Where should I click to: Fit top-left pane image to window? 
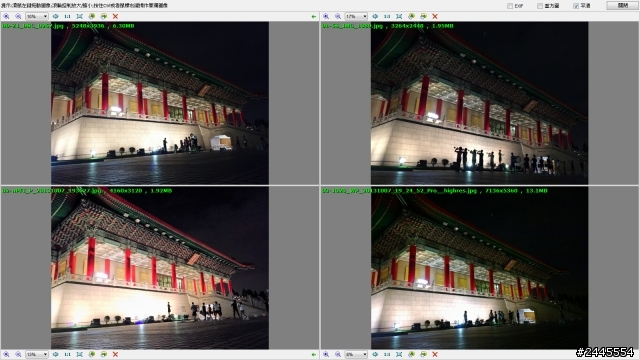point(80,16)
